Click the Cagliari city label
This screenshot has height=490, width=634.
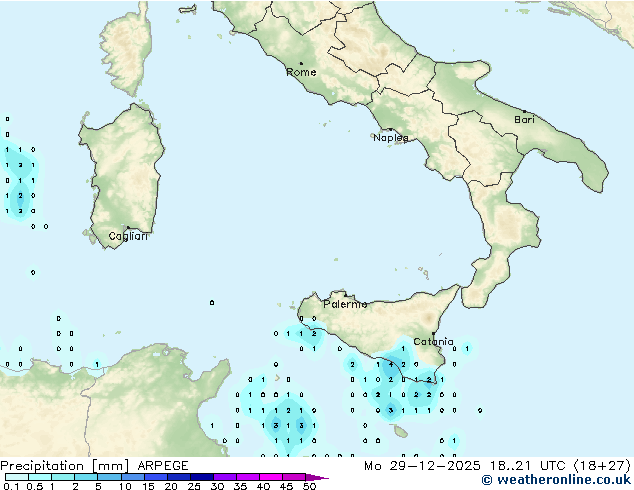coord(128,236)
